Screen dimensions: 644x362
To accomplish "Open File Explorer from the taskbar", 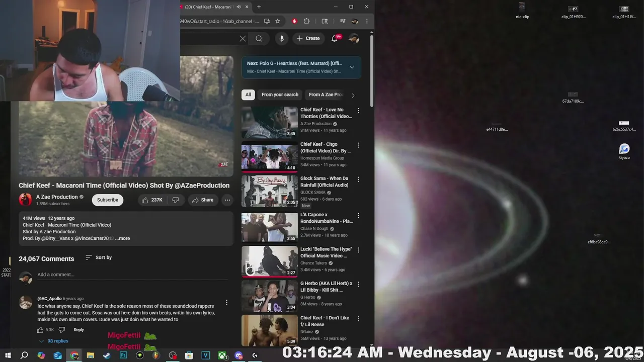I will click(x=91, y=355).
